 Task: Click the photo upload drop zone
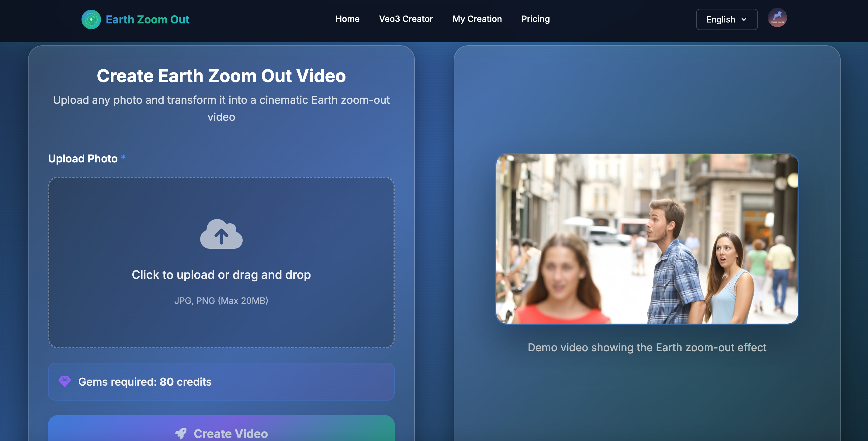click(221, 262)
